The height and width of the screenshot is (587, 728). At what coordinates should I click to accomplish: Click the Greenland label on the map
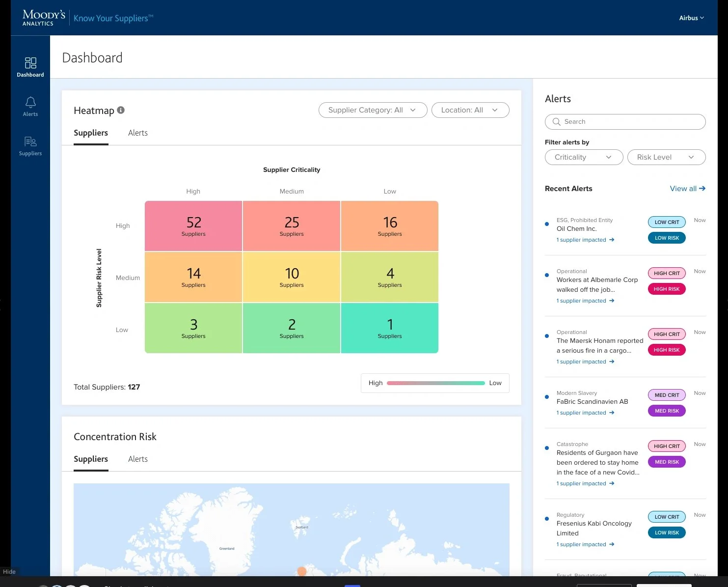pyautogui.click(x=227, y=548)
